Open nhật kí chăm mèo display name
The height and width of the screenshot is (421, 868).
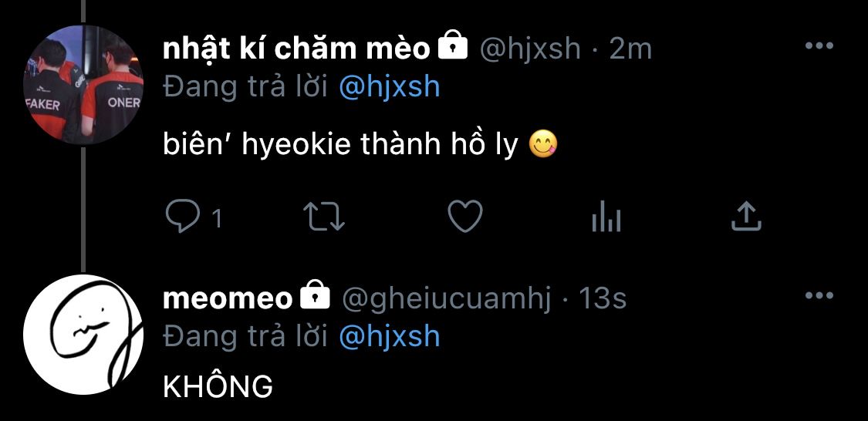point(297,49)
